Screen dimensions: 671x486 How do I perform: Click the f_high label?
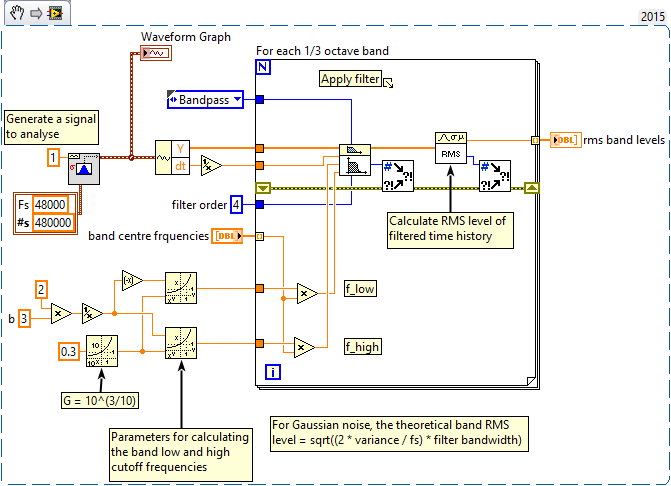362,347
